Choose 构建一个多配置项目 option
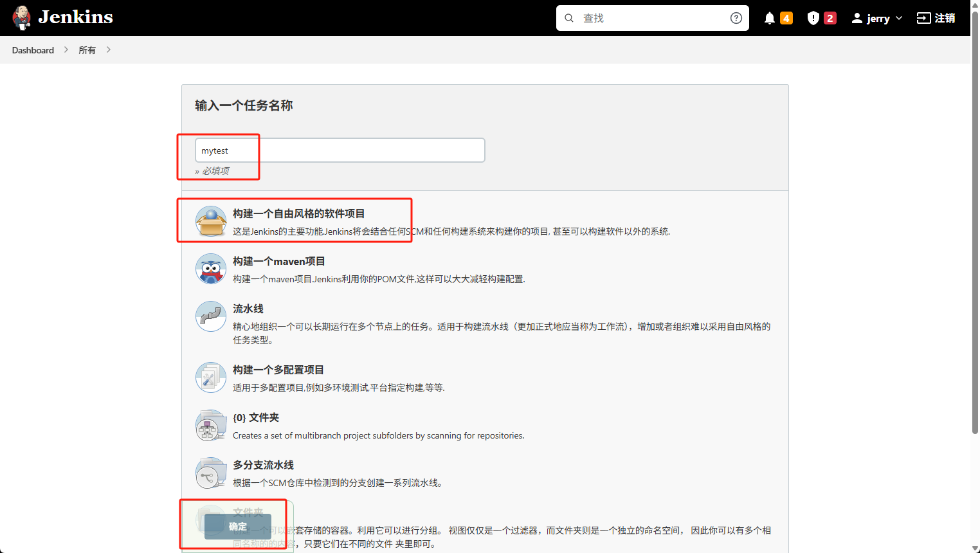This screenshot has width=980, height=553. pos(278,370)
